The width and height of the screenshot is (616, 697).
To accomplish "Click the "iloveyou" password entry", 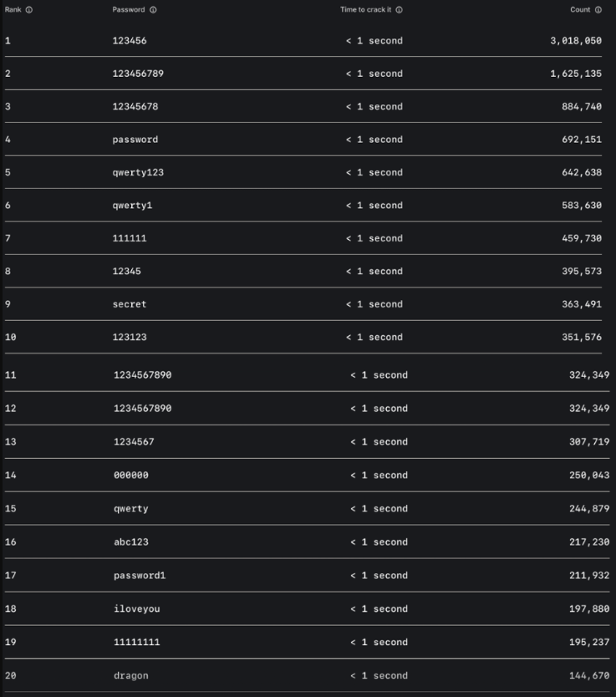I will point(136,609).
